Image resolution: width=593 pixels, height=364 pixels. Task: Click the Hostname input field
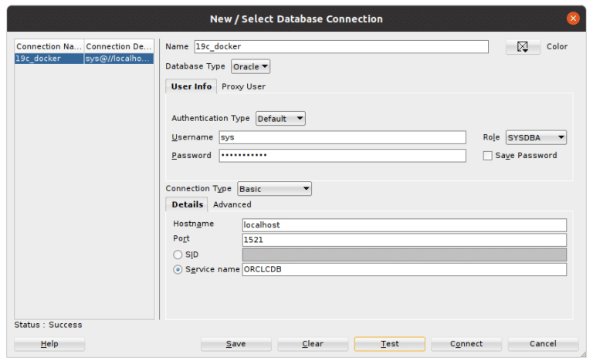(404, 225)
